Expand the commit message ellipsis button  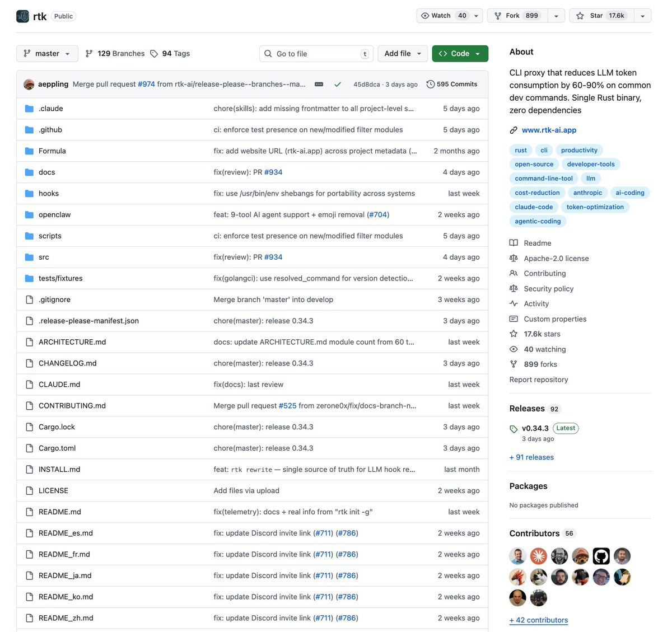click(319, 84)
